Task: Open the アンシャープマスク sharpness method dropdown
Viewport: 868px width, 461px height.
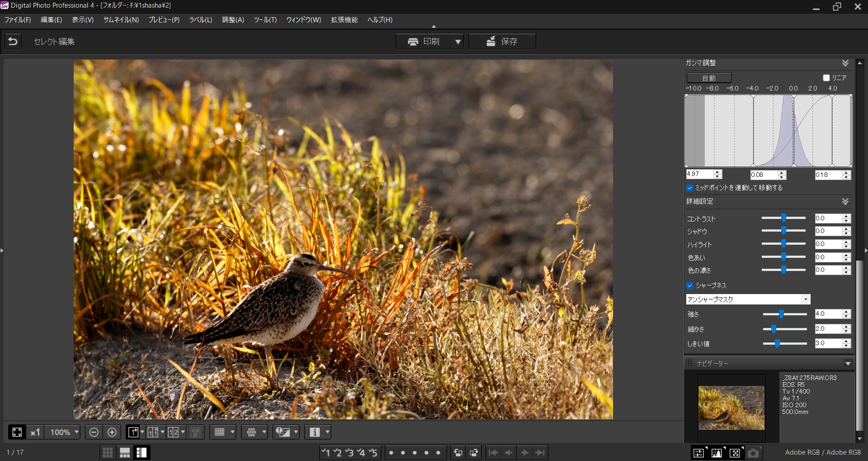Action: [805, 299]
